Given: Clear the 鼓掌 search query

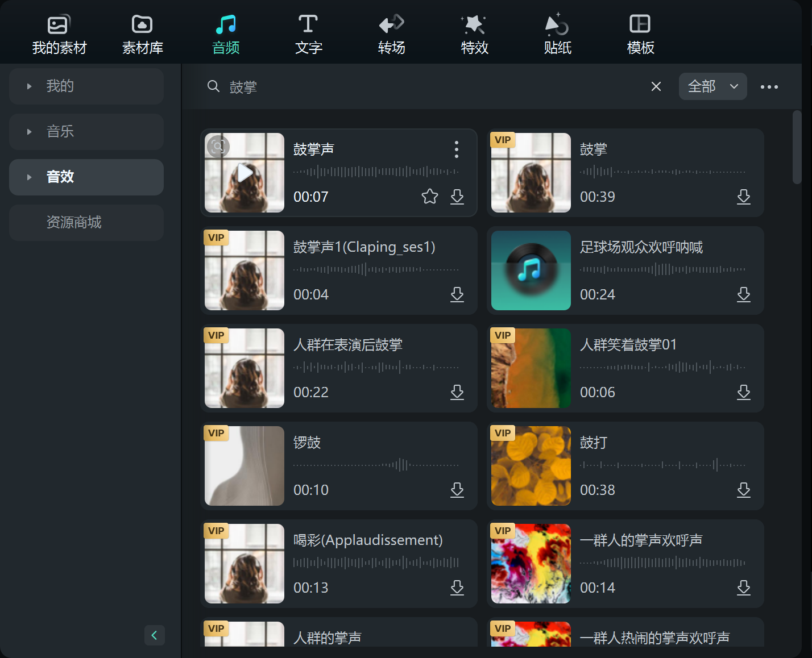Looking at the screenshot, I should point(656,86).
